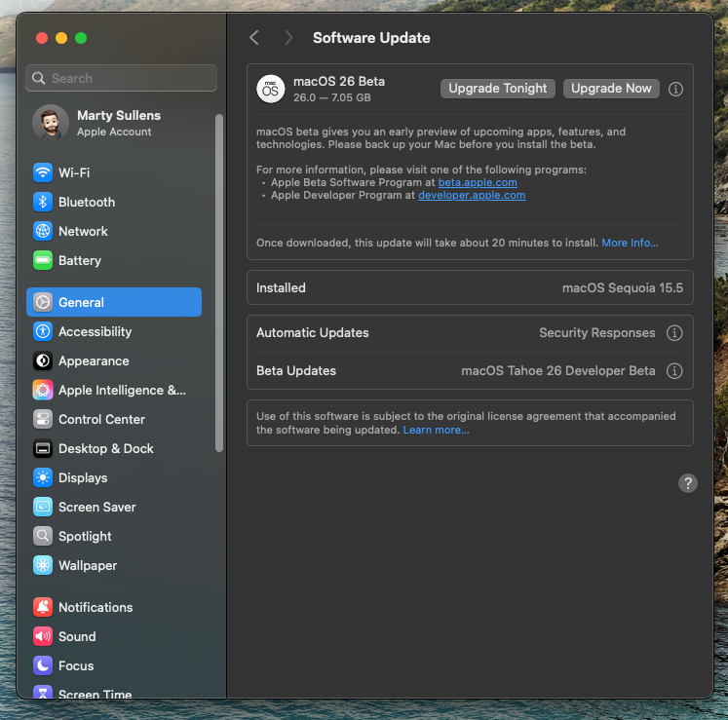The width and height of the screenshot is (728, 720).
Task: Open Accessibility icon in sidebar
Action: [x=43, y=331]
